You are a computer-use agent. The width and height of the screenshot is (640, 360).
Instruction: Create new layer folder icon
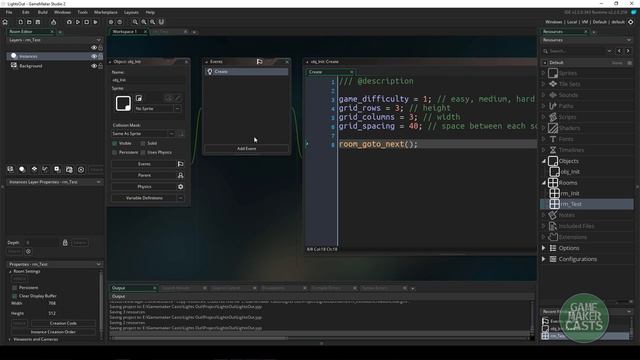coord(69,169)
